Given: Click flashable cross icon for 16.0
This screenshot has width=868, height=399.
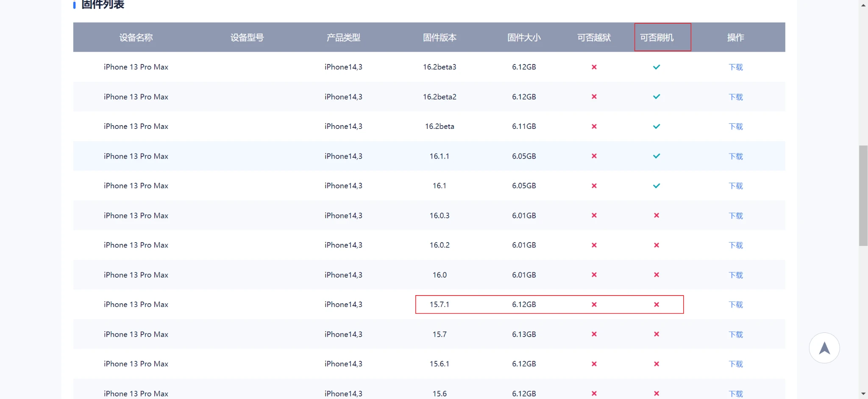Looking at the screenshot, I should pyautogui.click(x=657, y=275).
